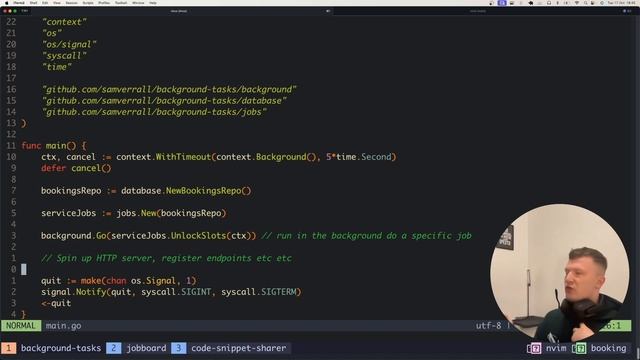
Task: Click the background-tasks/jobs import path
Action: [154, 112]
